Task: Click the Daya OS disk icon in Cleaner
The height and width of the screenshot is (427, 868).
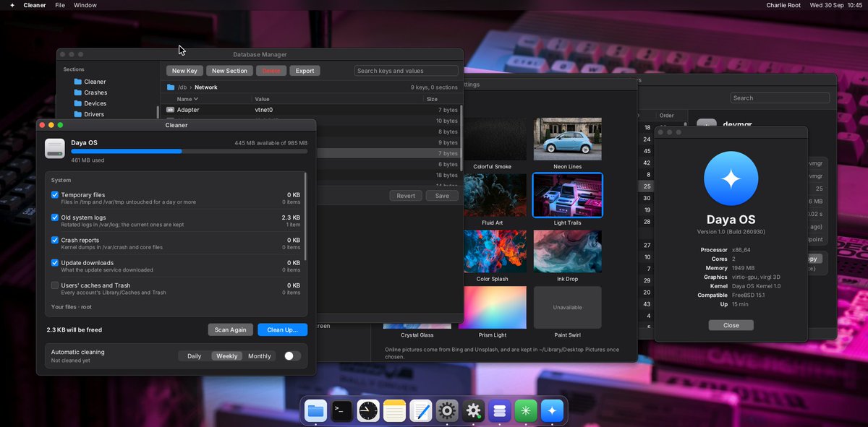Action: click(x=55, y=147)
